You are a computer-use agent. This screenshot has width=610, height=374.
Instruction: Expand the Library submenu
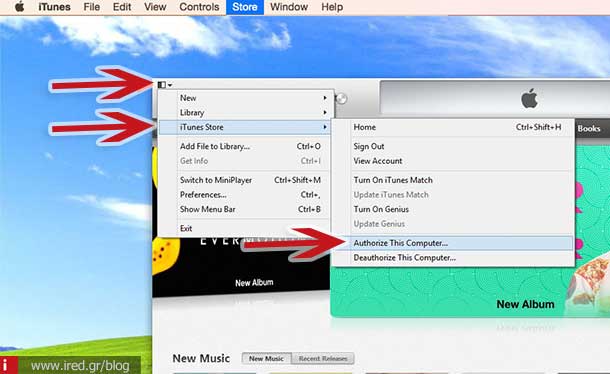245,112
